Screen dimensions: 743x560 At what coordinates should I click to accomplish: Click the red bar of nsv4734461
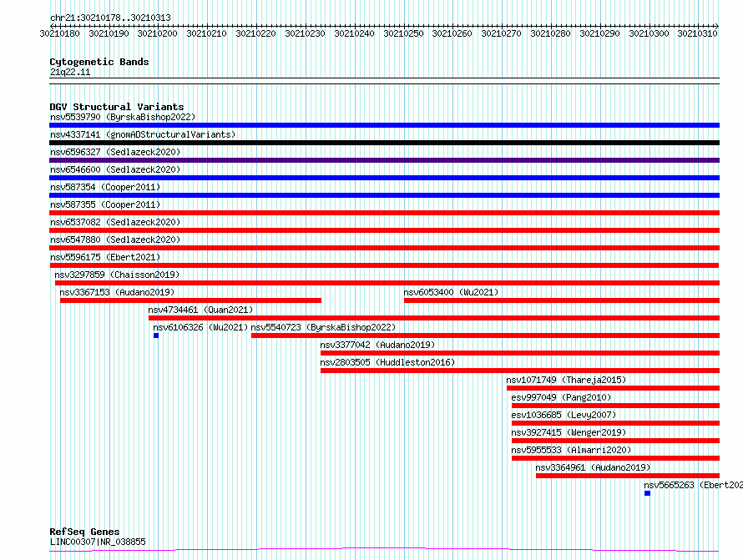coord(434,318)
